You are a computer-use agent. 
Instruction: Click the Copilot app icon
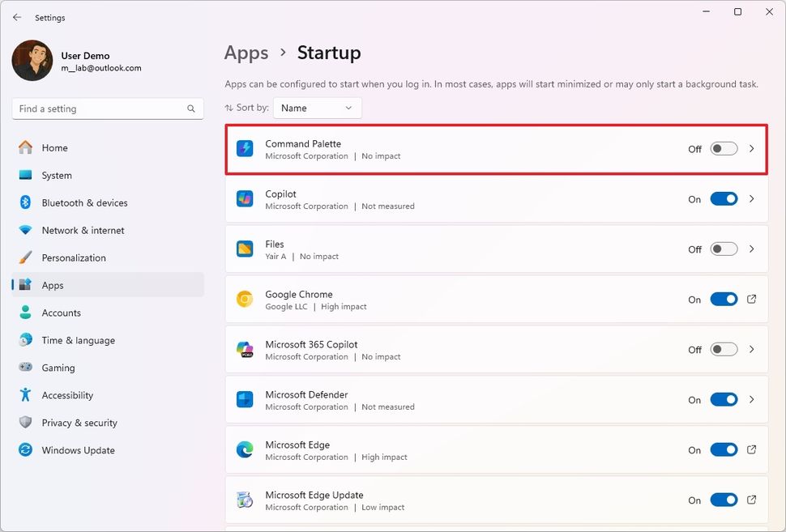245,199
